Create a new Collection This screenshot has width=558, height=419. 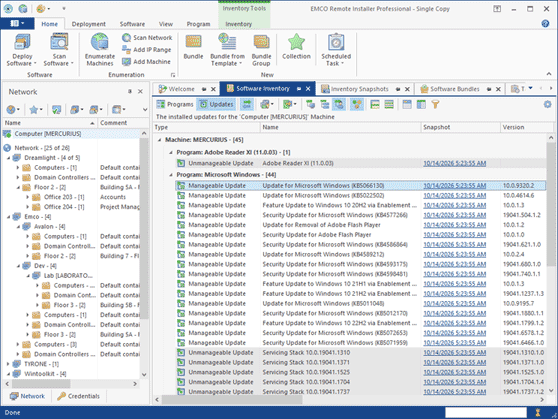point(296,47)
